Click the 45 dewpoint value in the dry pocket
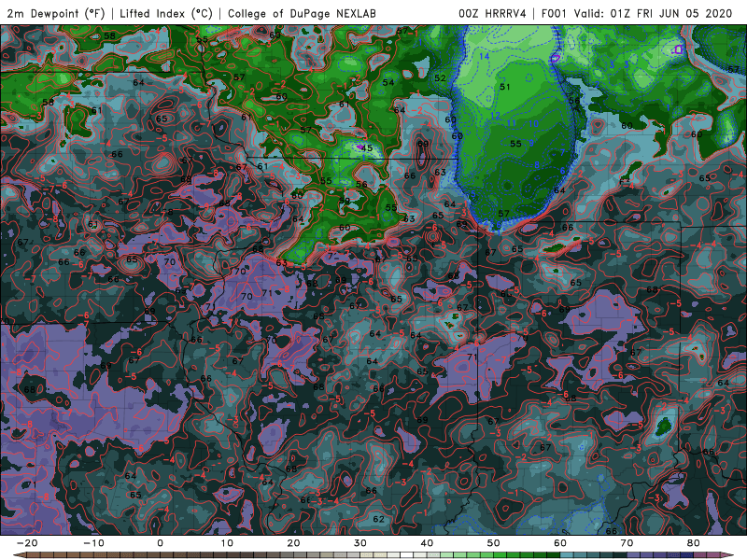This screenshot has height=560, width=747. tap(367, 148)
